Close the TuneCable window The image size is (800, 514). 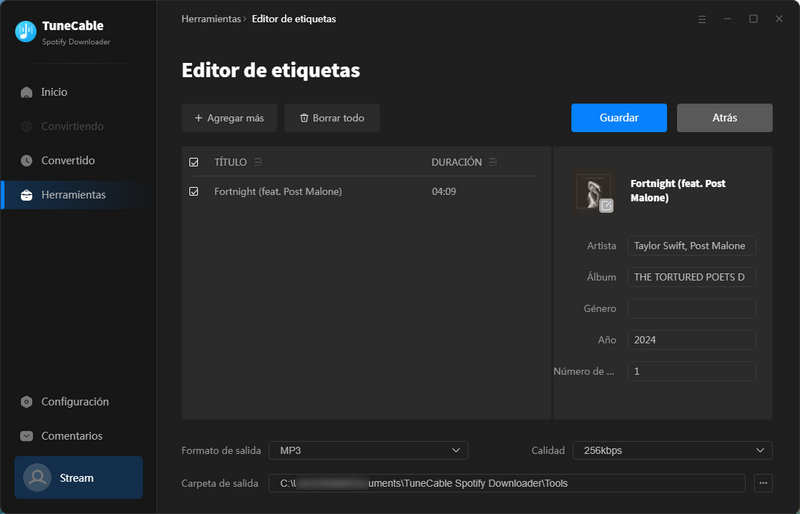point(779,19)
